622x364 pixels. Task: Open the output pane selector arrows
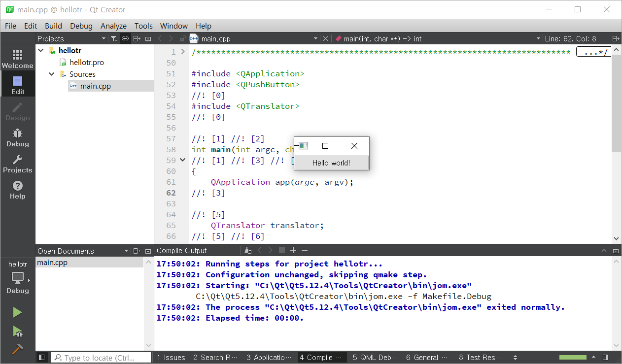click(516, 358)
